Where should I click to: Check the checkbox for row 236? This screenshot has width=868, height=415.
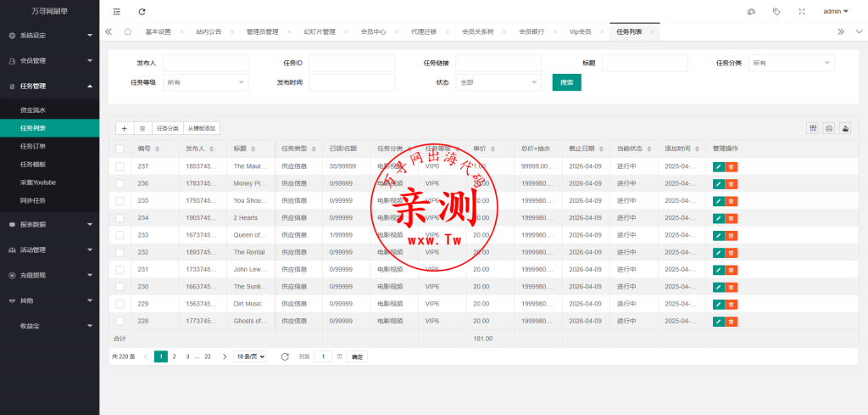120,184
